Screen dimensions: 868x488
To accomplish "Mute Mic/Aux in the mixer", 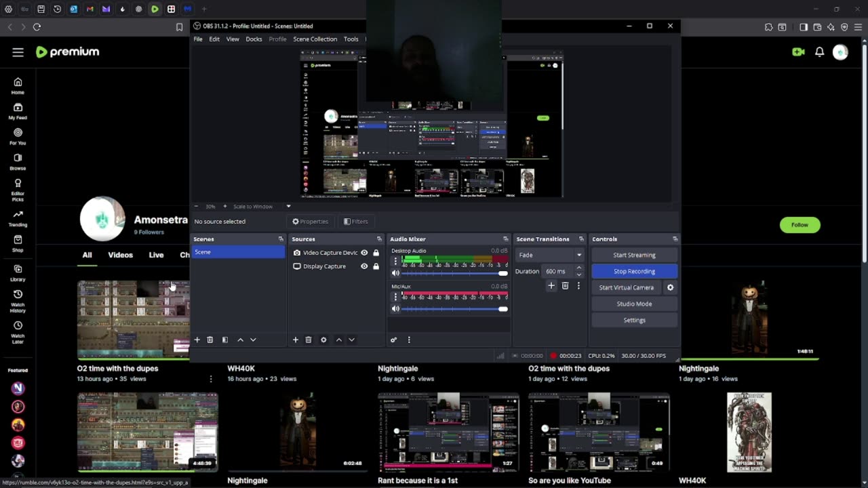I will coord(395,309).
